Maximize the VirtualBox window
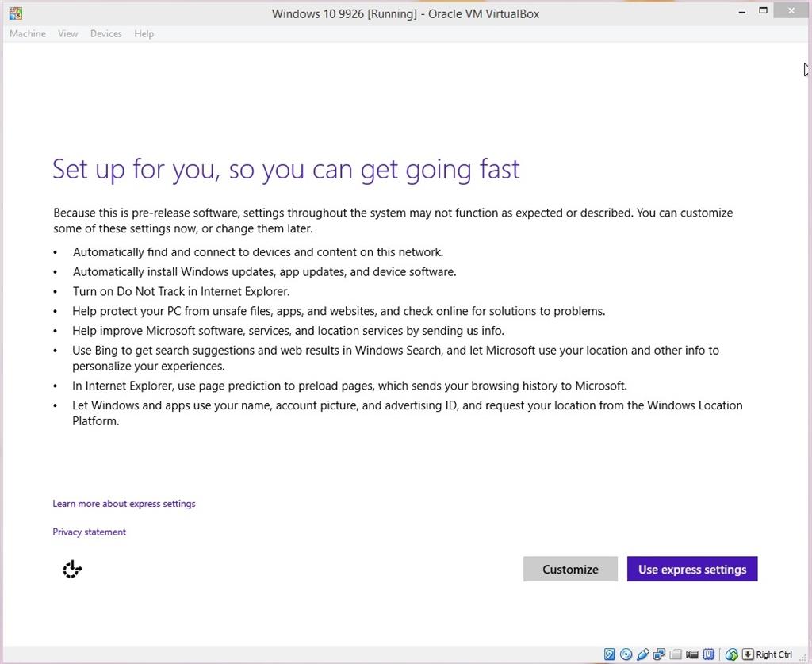Viewport: 812px width, 664px height. (x=763, y=10)
